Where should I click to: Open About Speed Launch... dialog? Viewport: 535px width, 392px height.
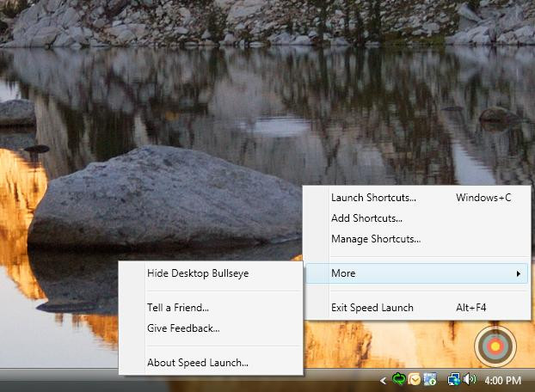pyautogui.click(x=198, y=363)
